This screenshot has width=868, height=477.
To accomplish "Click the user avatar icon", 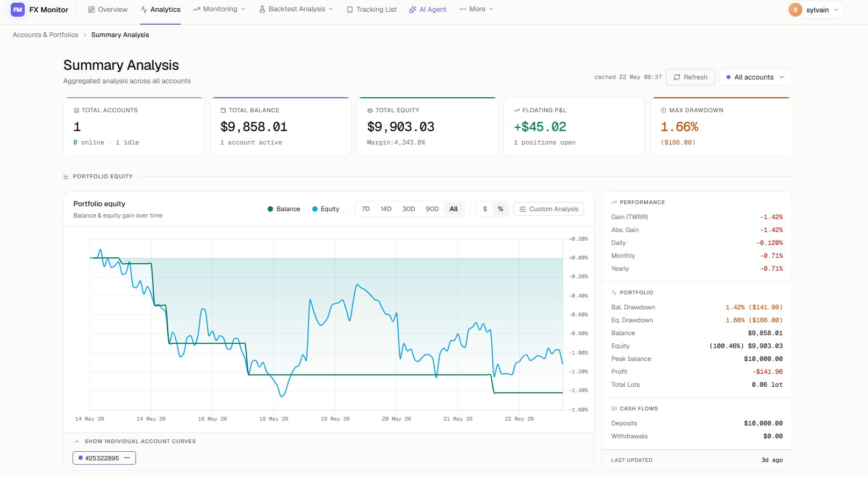I will (795, 10).
